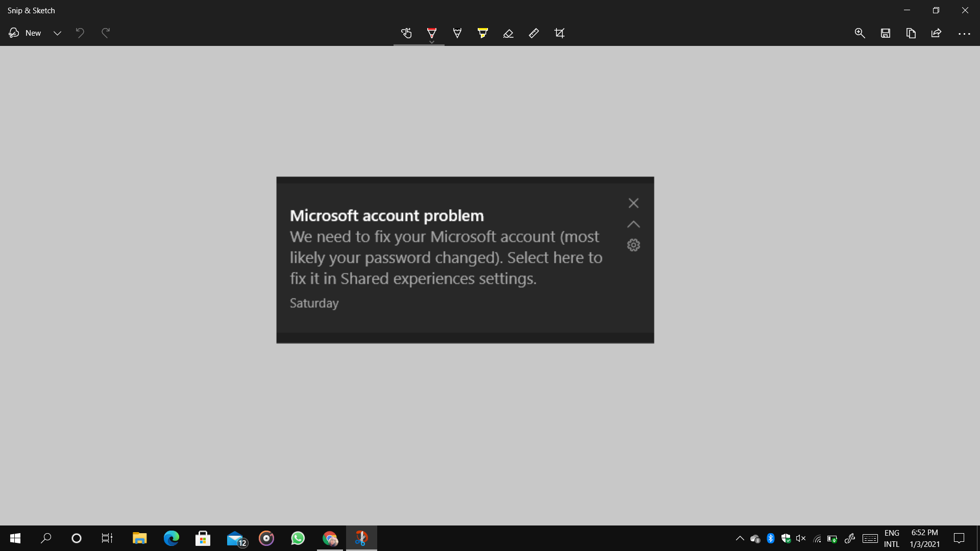Open the Ruler tool

pos(534,33)
